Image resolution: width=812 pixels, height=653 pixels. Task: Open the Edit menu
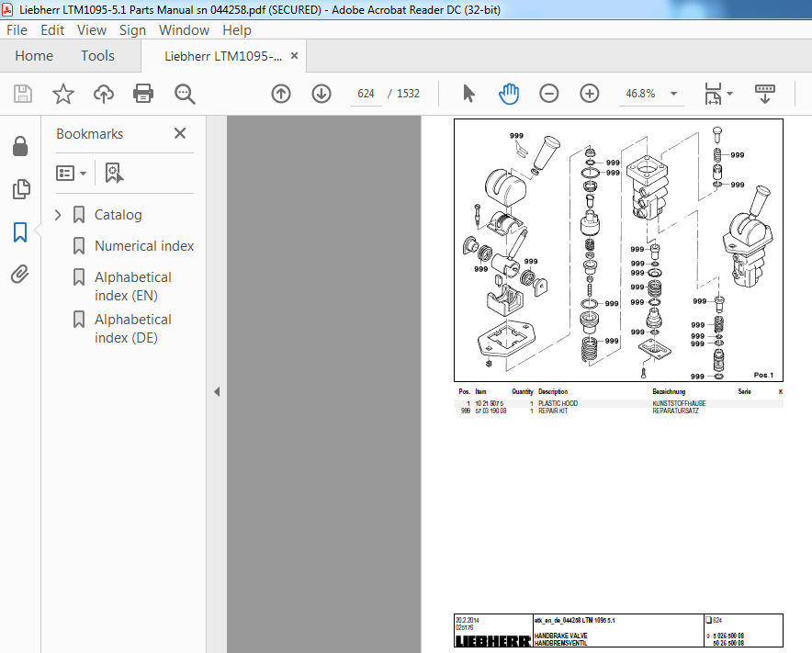click(x=52, y=30)
